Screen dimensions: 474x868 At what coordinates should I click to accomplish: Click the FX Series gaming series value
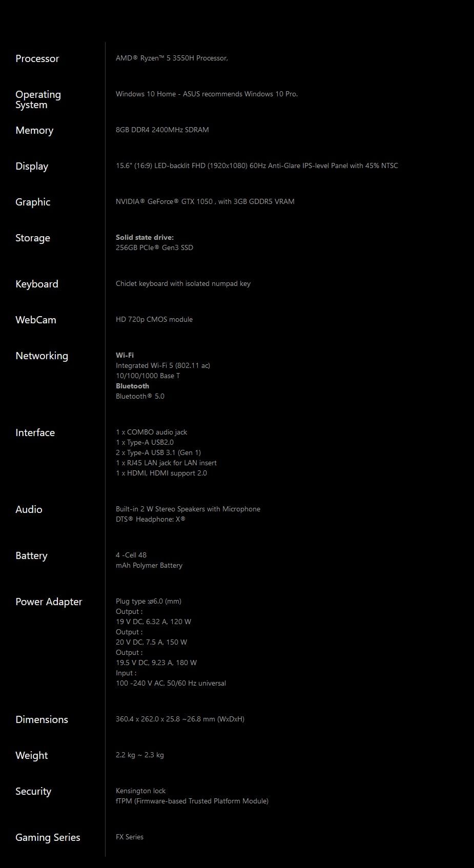130,837
